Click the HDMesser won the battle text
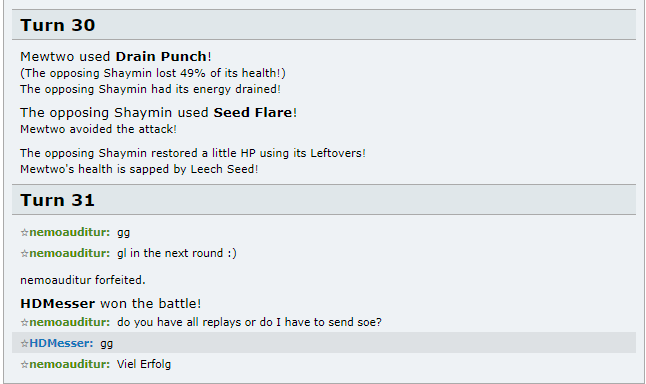Screen dimensions: 646x384 coord(111,304)
